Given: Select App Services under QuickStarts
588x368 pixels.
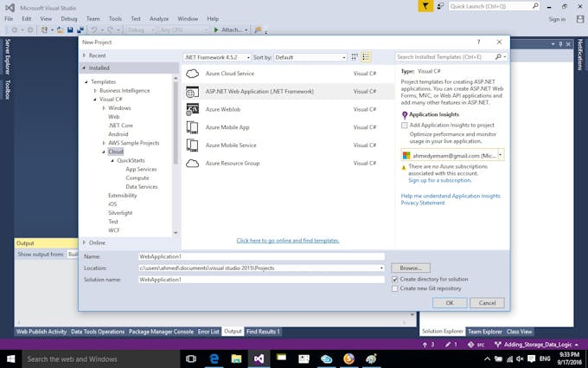Looking at the screenshot, I should pyautogui.click(x=141, y=170).
